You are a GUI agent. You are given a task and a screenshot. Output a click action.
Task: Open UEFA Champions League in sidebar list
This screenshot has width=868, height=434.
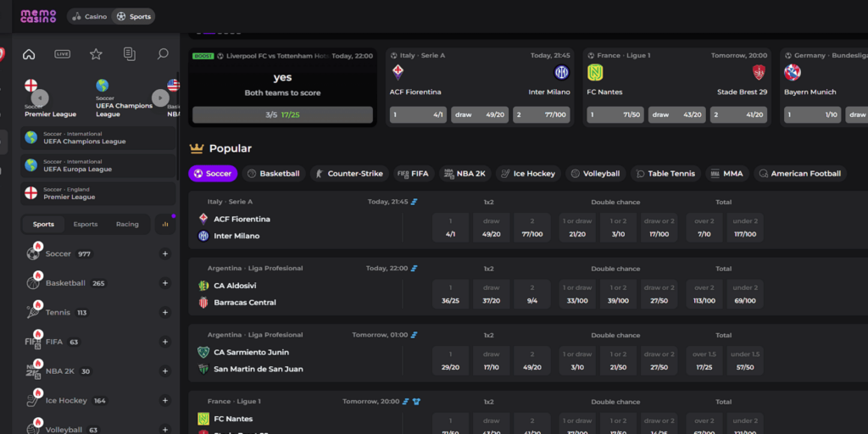(98, 138)
